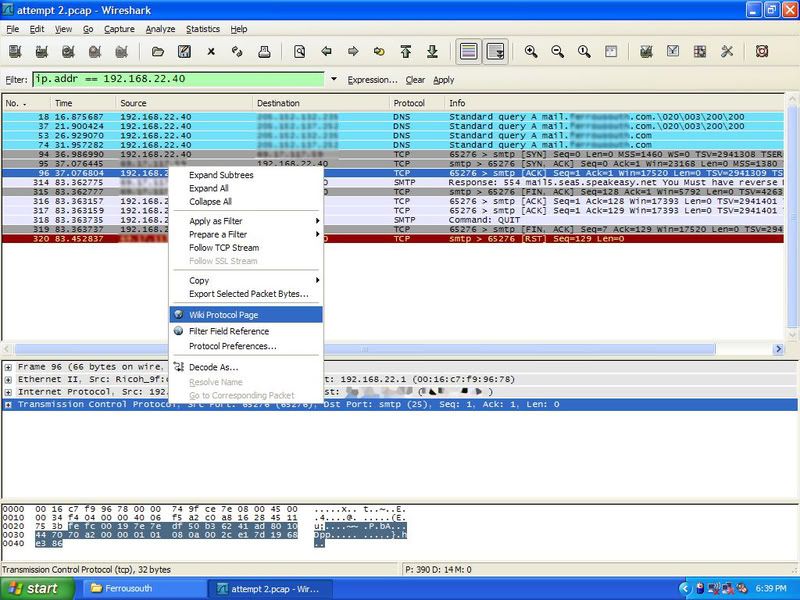Viewport: 800px width, 600px height.
Task: Reset zoom to normal size
Action: coord(584,51)
